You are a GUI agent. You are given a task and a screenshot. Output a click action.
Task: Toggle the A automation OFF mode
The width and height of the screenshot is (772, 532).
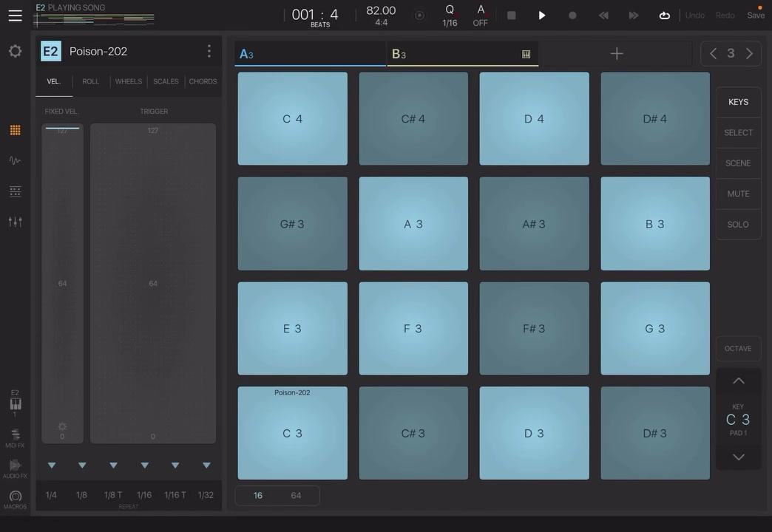(481, 16)
